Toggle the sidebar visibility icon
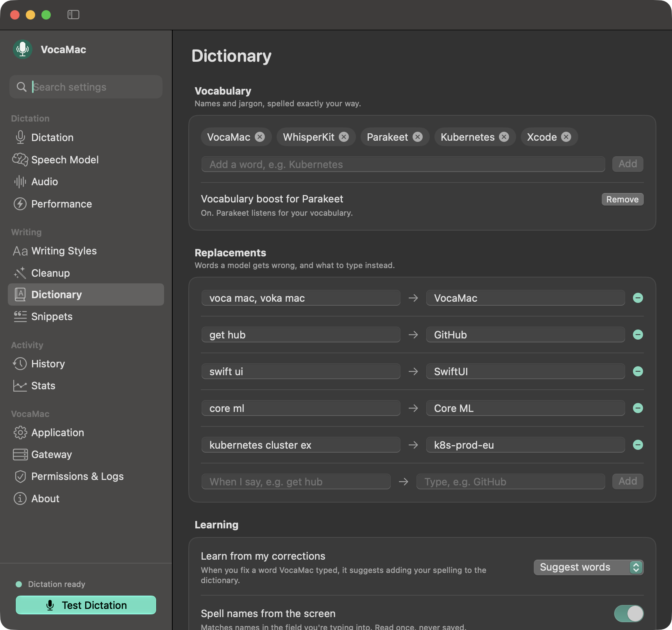 (73, 15)
